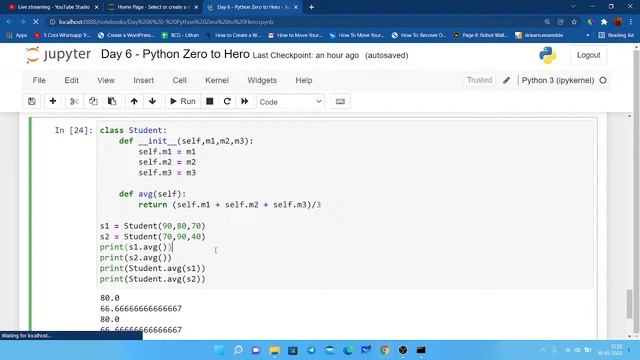Viewport: 640px width, 360px height.
Task: Click the Trusted notebook indicator
Action: click(x=480, y=80)
